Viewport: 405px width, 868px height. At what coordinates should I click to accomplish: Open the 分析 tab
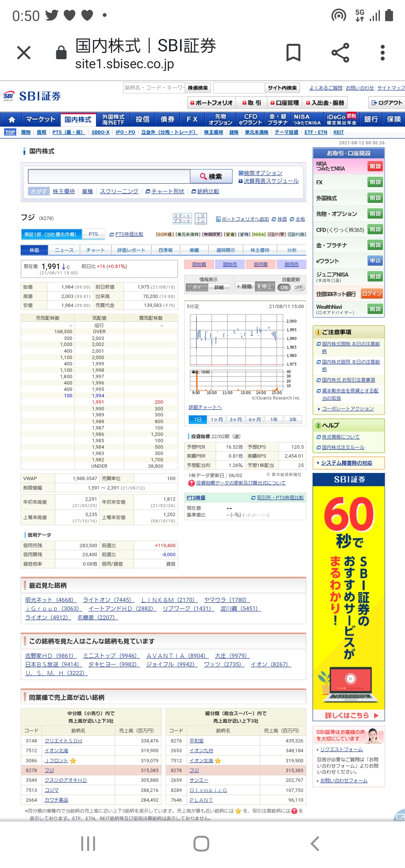[292, 250]
